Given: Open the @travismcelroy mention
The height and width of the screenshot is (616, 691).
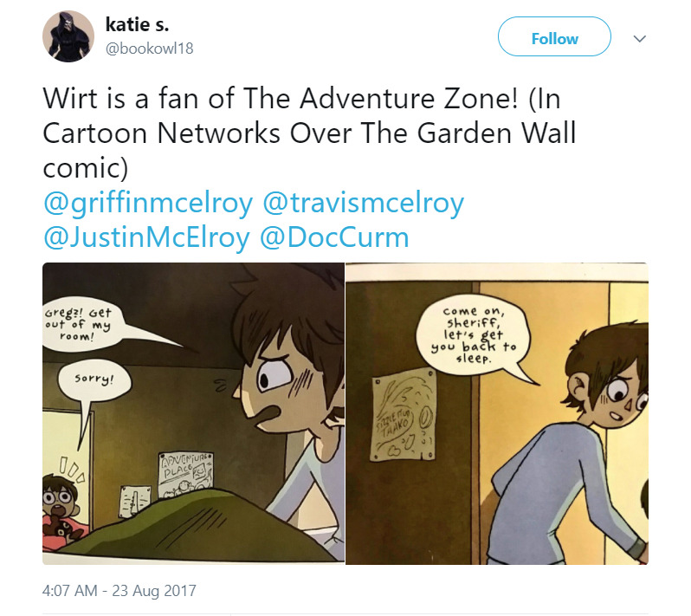Looking at the screenshot, I should pyautogui.click(x=363, y=204).
